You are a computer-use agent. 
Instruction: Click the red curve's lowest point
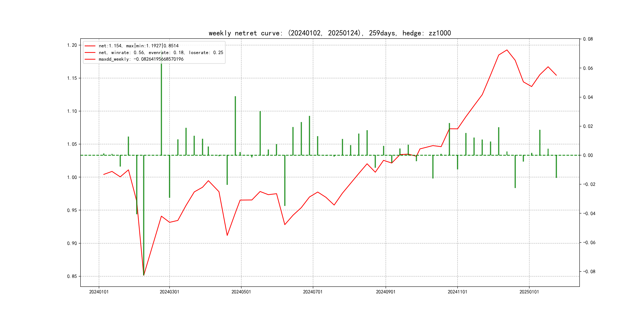(x=144, y=275)
